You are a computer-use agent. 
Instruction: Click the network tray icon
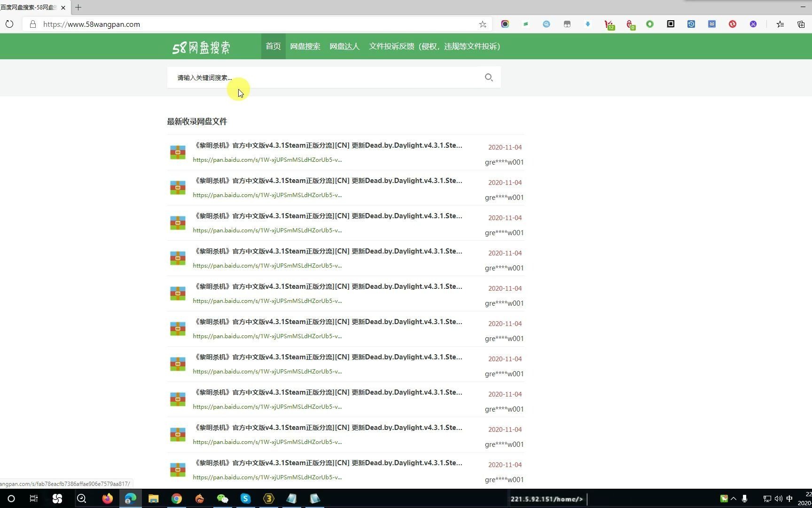coord(767,499)
